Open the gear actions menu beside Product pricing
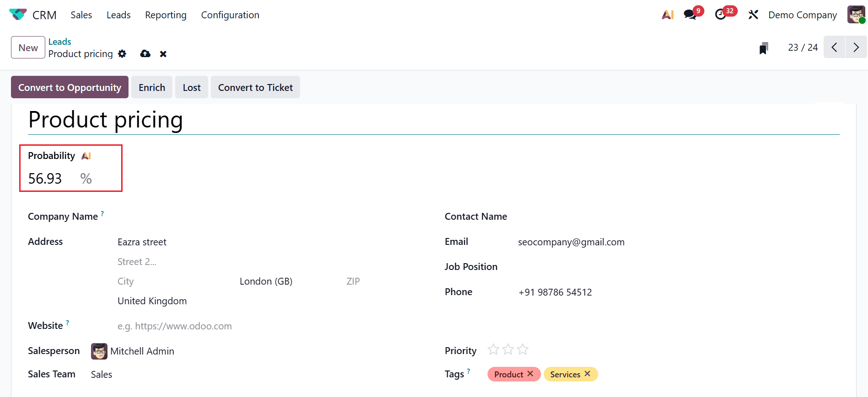 (122, 54)
